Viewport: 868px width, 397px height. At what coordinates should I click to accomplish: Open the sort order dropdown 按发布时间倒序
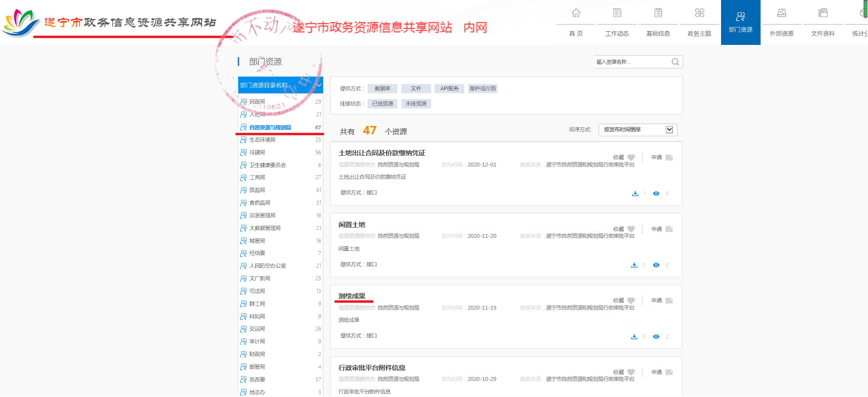pos(638,129)
